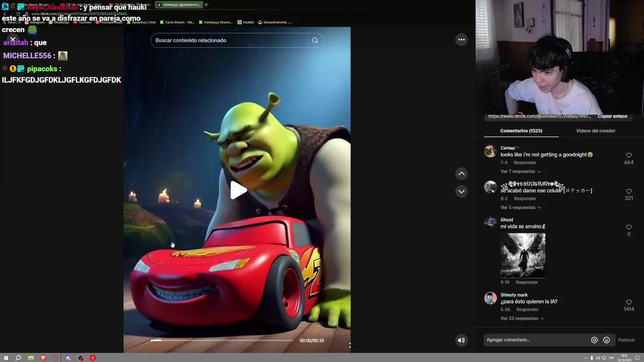
Task: Click the search magnifier in related content bar
Action: tap(315, 40)
